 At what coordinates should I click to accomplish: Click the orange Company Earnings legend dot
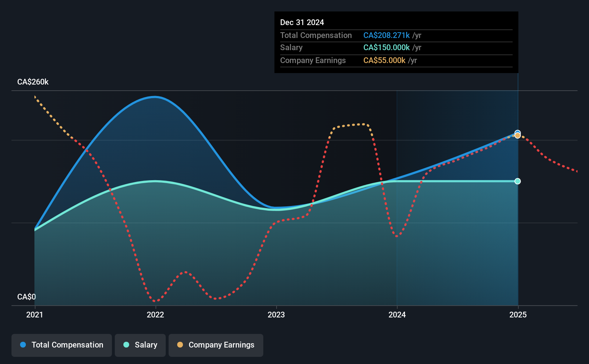click(x=180, y=345)
